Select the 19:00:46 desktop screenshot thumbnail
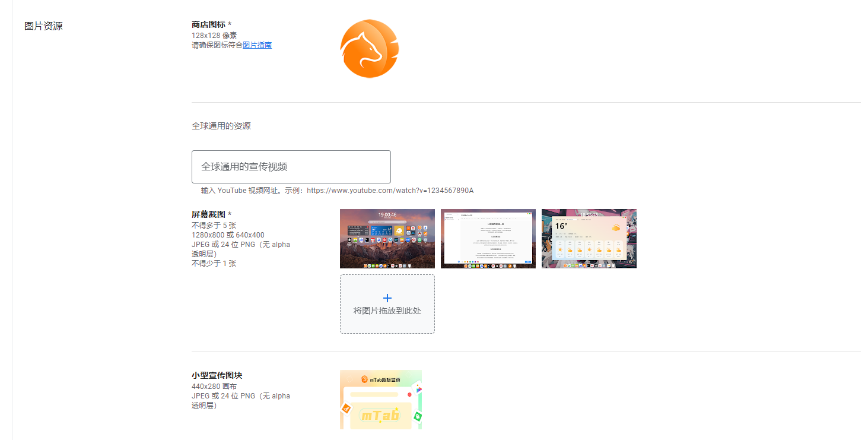This screenshot has height=440, width=868. [387, 238]
